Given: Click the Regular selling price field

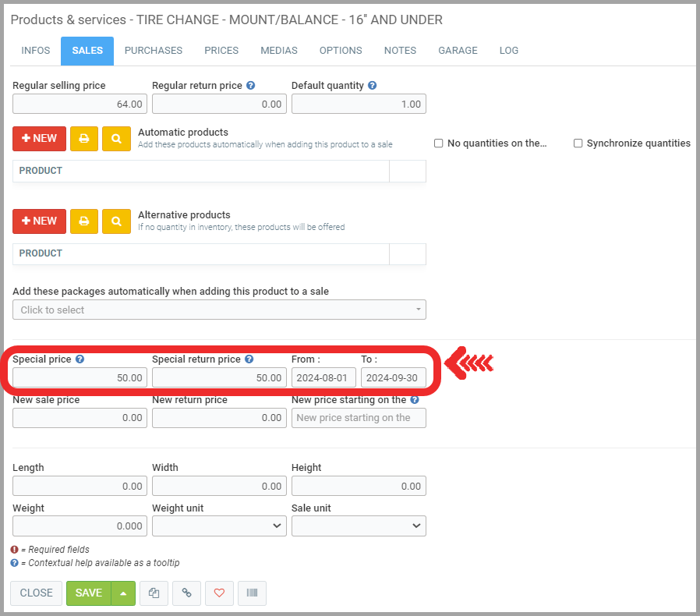Looking at the screenshot, I should [80, 104].
